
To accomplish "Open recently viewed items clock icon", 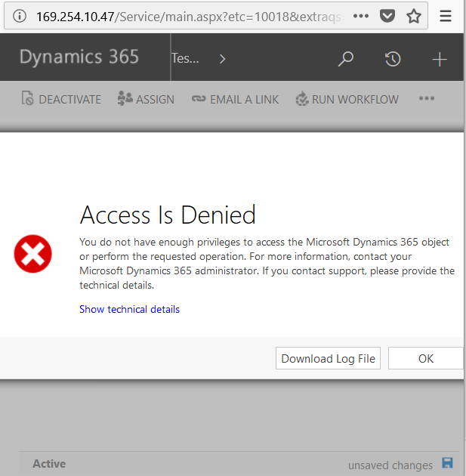I will pos(393,59).
